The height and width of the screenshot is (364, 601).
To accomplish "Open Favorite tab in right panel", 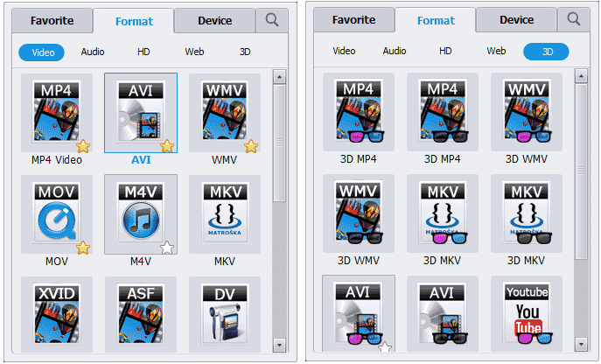I will [353, 20].
